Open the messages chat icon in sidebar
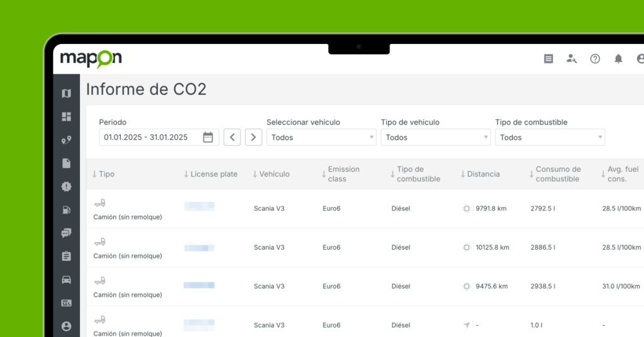644x337 pixels. [x=66, y=233]
